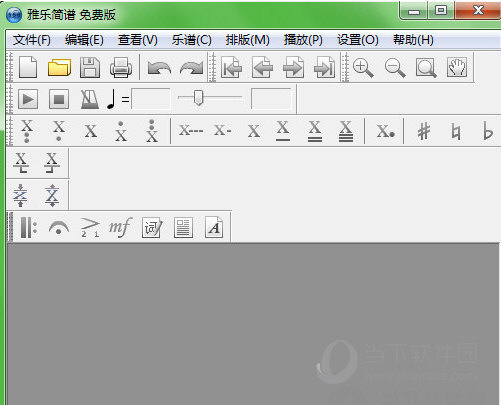
Task: Select the flat accidental symbol
Action: [x=488, y=131]
